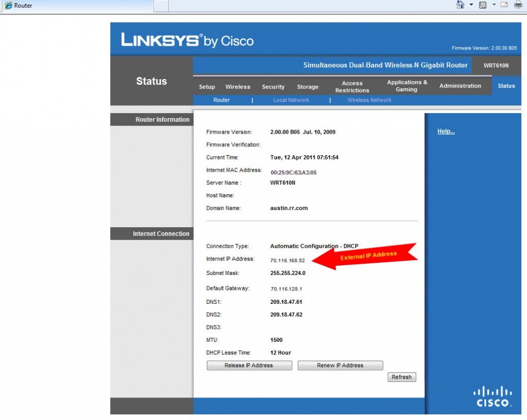Open the Access Restrictions tab
The width and height of the screenshot is (527, 420).
coord(352,86)
